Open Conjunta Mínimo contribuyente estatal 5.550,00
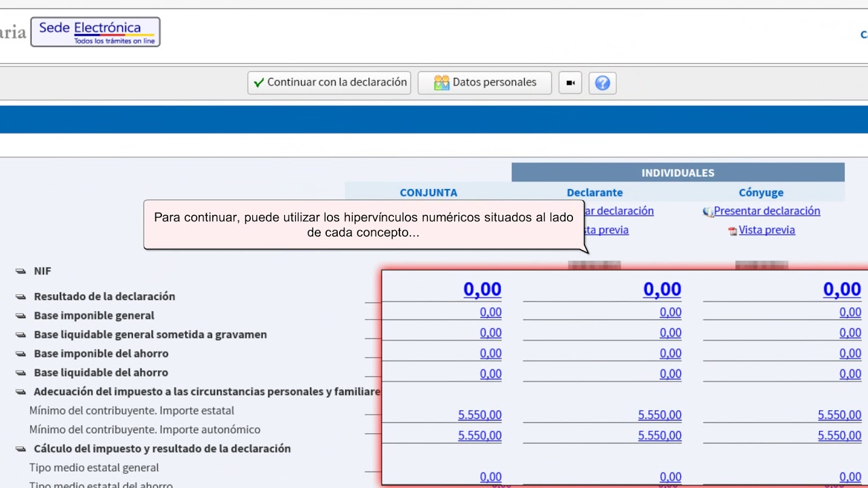 coord(480,415)
